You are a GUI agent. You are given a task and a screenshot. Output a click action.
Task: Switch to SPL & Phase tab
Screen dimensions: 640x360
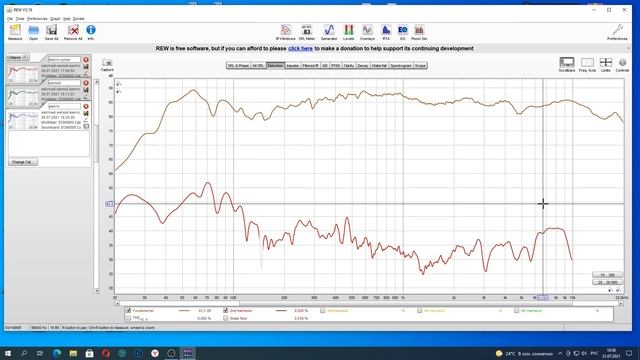pos(238,65)
